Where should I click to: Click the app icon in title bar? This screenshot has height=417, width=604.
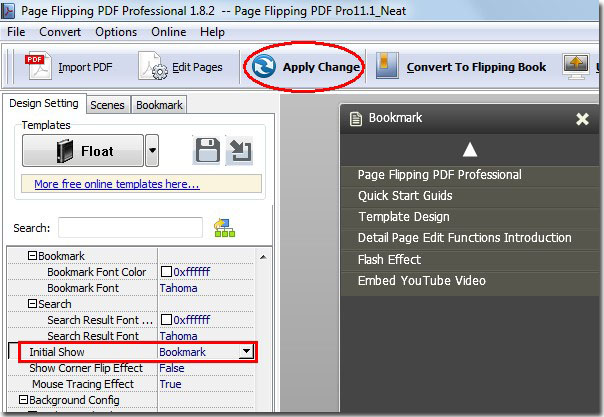pos(8,10)
